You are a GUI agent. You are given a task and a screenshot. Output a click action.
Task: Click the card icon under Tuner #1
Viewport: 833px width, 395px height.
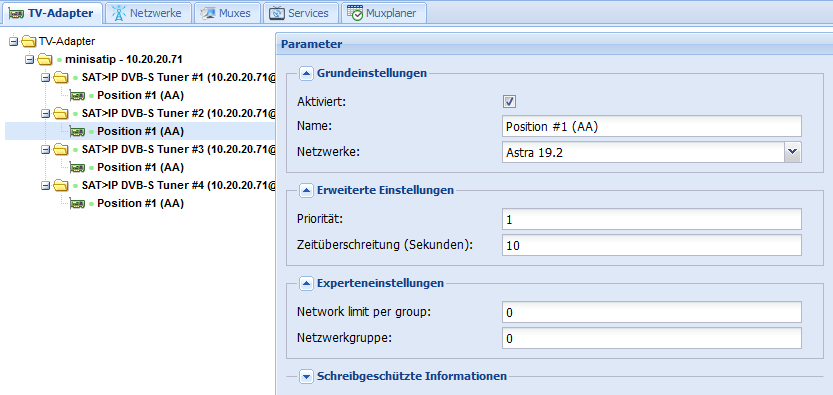pos(78,96)
